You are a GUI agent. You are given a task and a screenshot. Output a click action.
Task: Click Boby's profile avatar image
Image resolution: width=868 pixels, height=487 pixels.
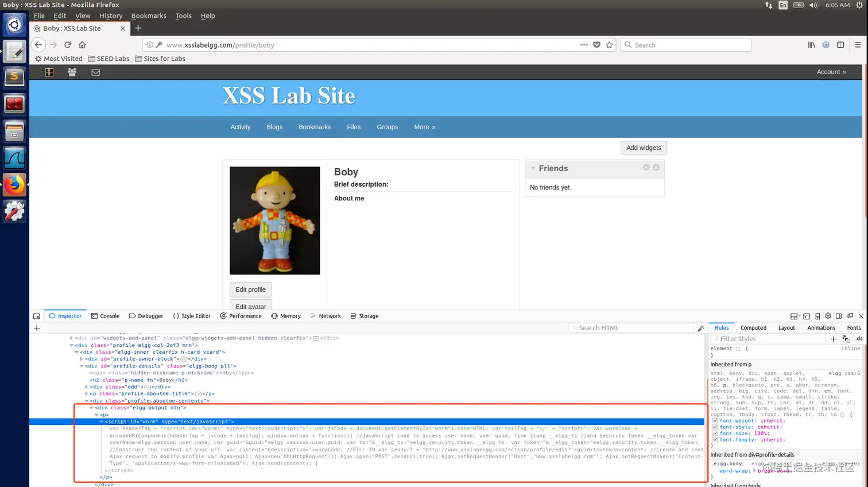tap(274, 221)
